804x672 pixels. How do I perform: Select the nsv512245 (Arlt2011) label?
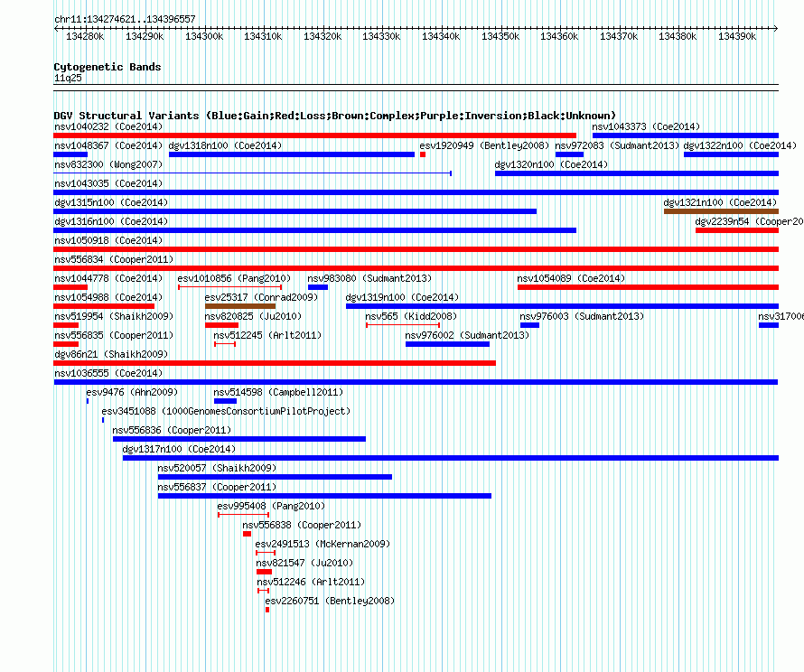click(267, 335)
